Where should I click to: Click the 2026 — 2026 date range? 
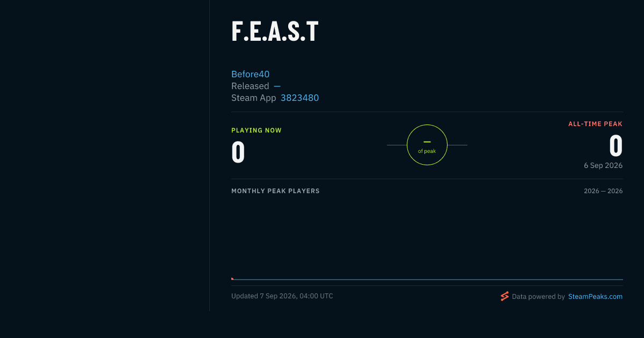pyautogui.click(x=603, y=191)
